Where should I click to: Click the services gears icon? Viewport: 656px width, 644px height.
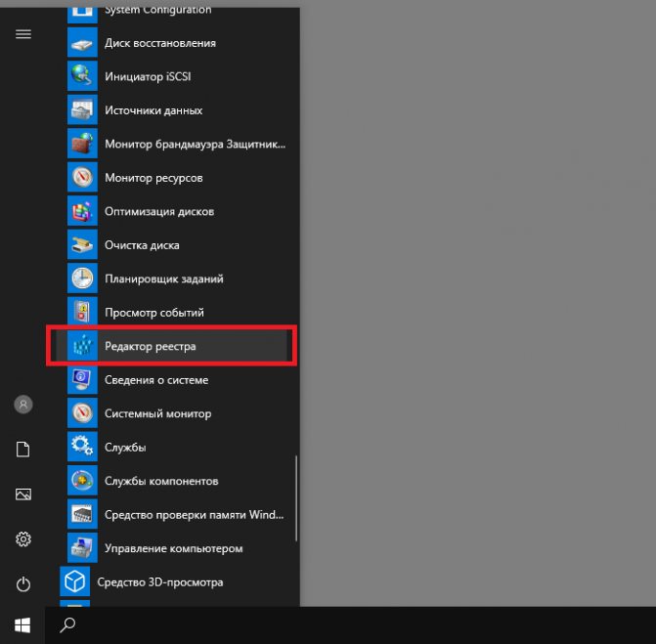82,447
